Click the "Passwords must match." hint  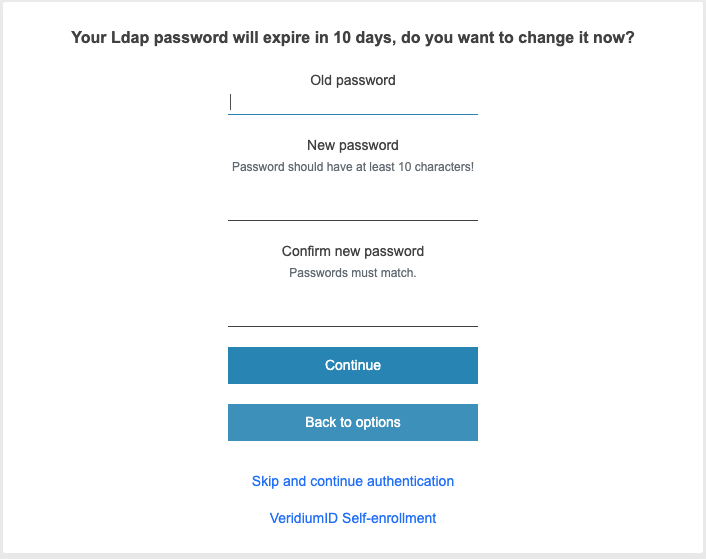tap(353, 272)
